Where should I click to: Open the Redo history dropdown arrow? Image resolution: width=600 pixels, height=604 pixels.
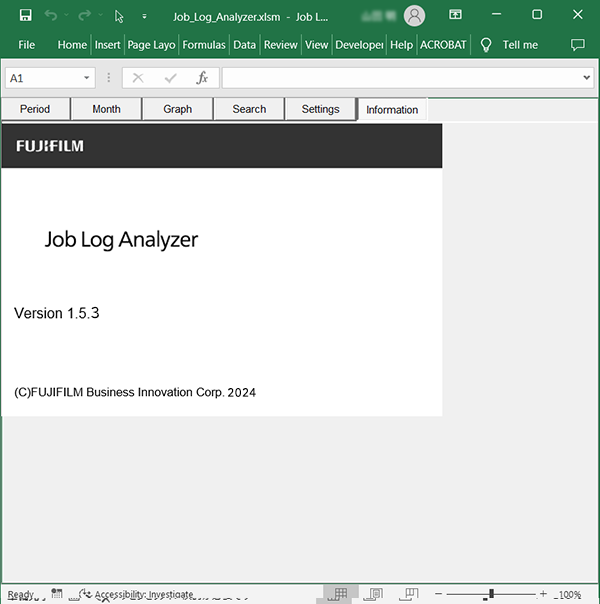pyautogui.click(x=101, y=15)
